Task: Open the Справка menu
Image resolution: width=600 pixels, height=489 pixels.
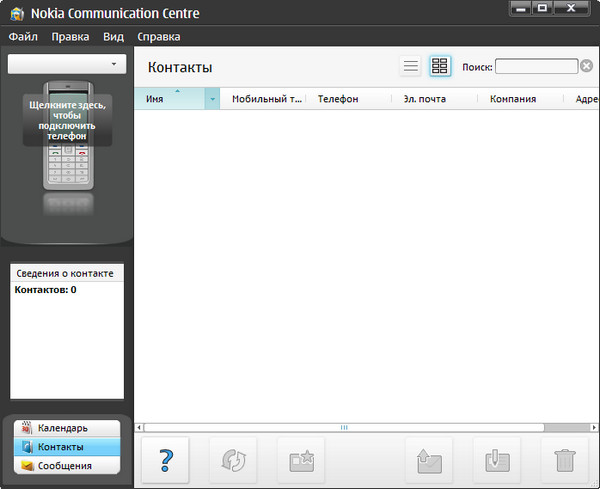Action: [x=159, y=37]
